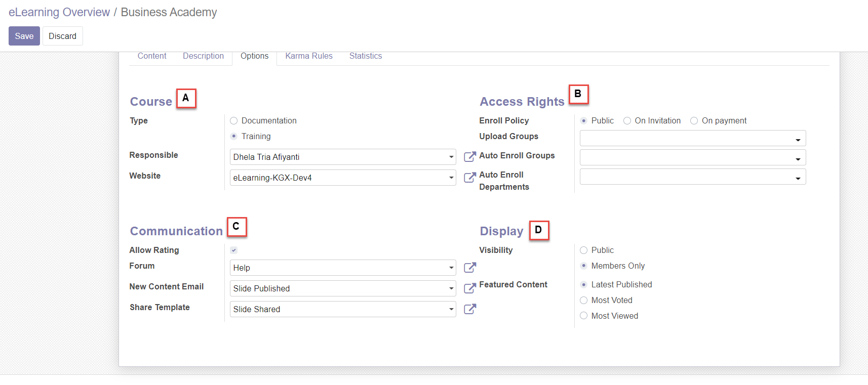Click the Business Academy breadcrumb title
The image size is (868, 385).
click(169, 12)
